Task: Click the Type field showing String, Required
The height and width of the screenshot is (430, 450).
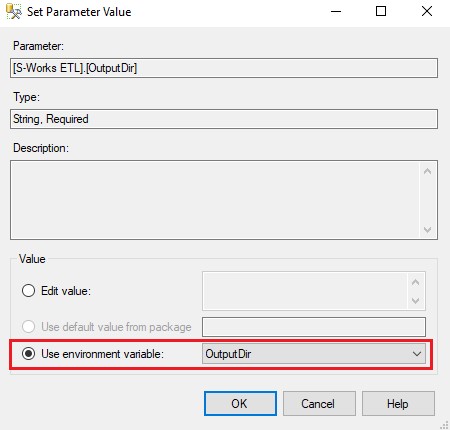Action: (x=224, y=119)
